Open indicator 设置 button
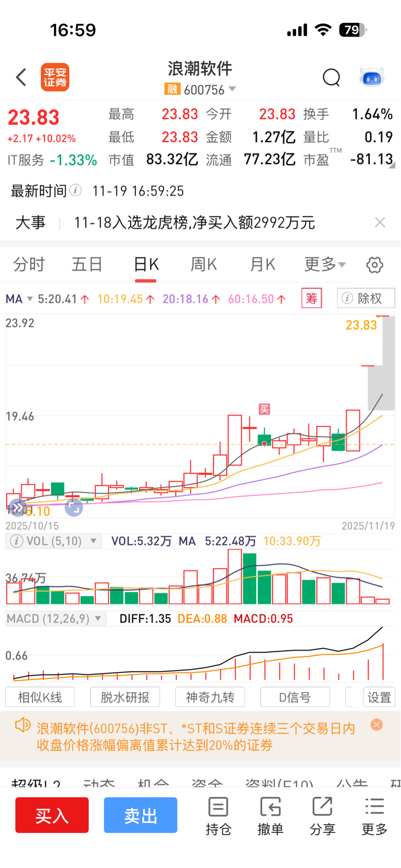 (379, 697)
